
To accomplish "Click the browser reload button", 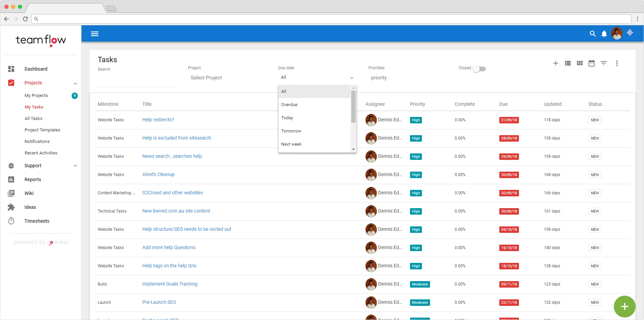I will 25,19.
